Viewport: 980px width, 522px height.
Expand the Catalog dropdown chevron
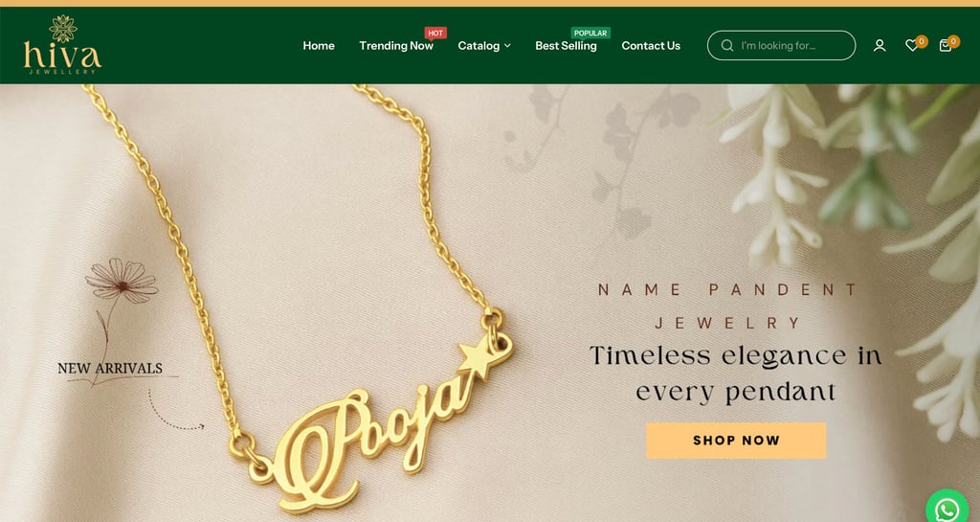[507, 46]
